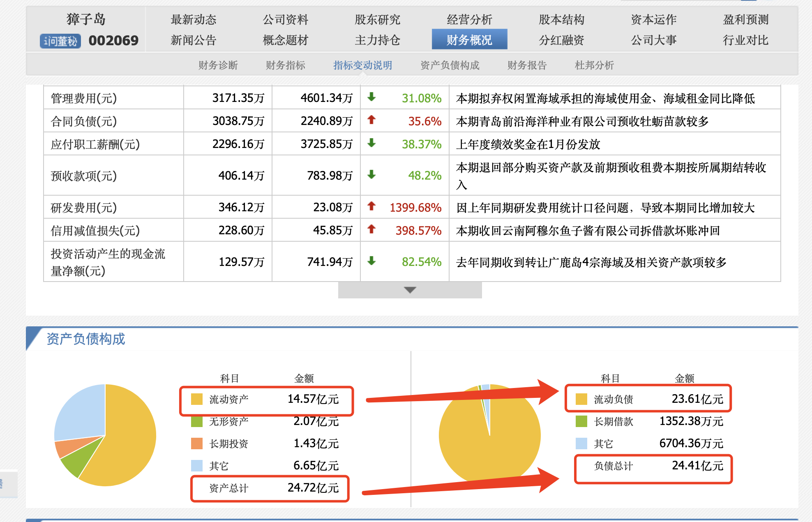The width and height of the screenshot is (812, 522).
Task: Click yellow 流动资产 legend swatch
Action: click(197, 399)
